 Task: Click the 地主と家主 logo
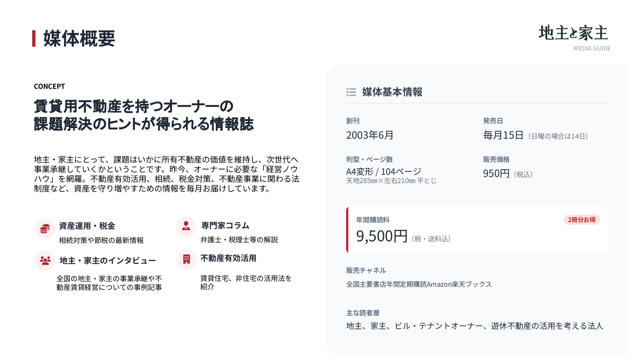(573, 33)
